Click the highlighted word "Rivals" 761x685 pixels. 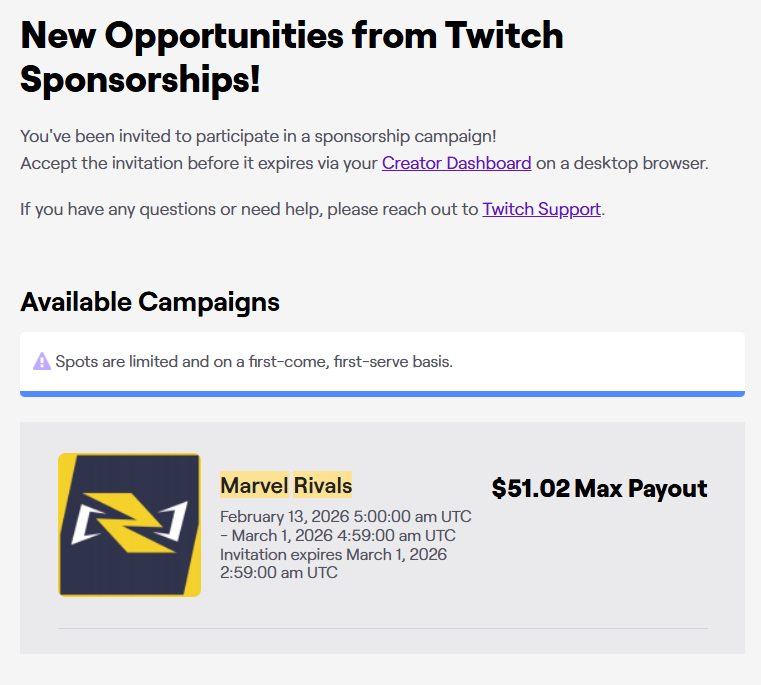click(323, 486)
